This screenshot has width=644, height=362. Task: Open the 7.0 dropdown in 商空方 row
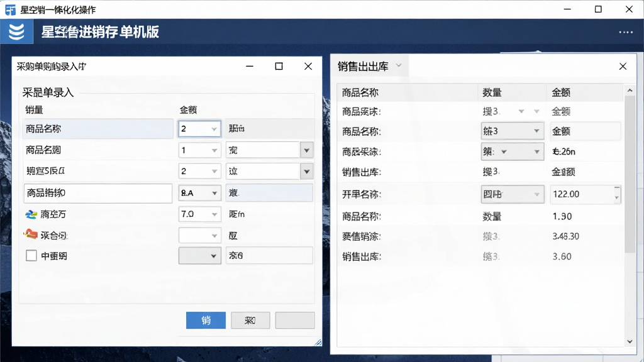pos(199,214)
